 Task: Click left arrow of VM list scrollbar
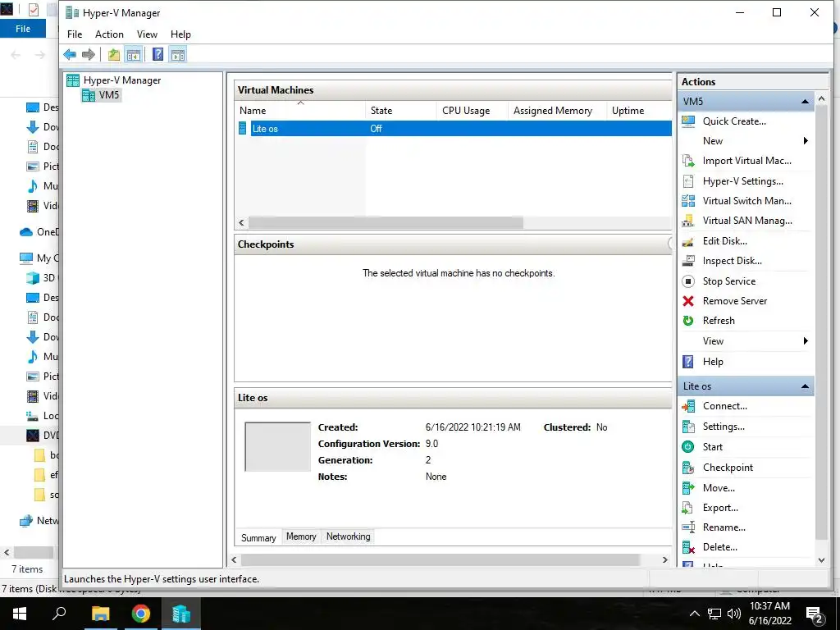point(242,222)
